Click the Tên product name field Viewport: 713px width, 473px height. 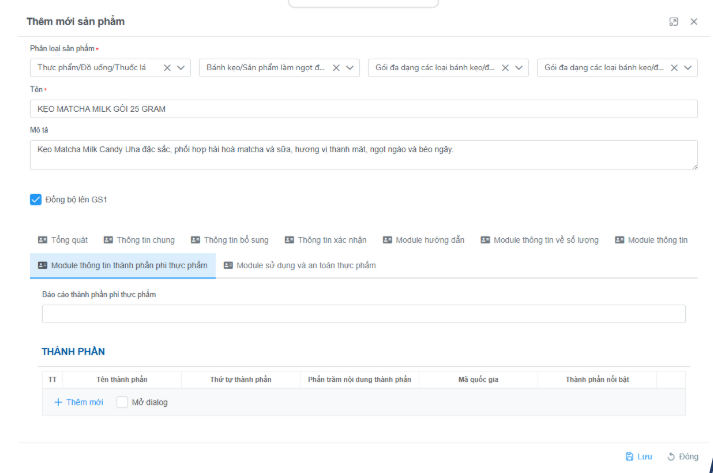tap(363, 109)
